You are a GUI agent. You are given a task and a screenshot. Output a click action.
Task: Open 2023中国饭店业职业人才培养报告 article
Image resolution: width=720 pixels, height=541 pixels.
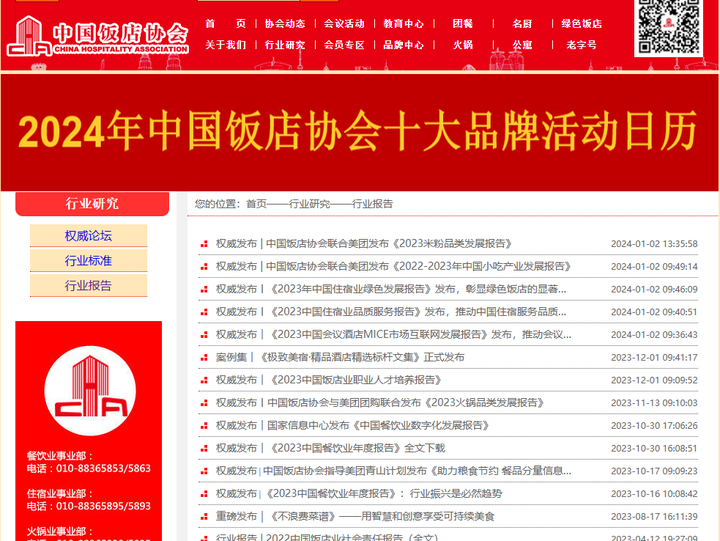click(x=329, y=380)
